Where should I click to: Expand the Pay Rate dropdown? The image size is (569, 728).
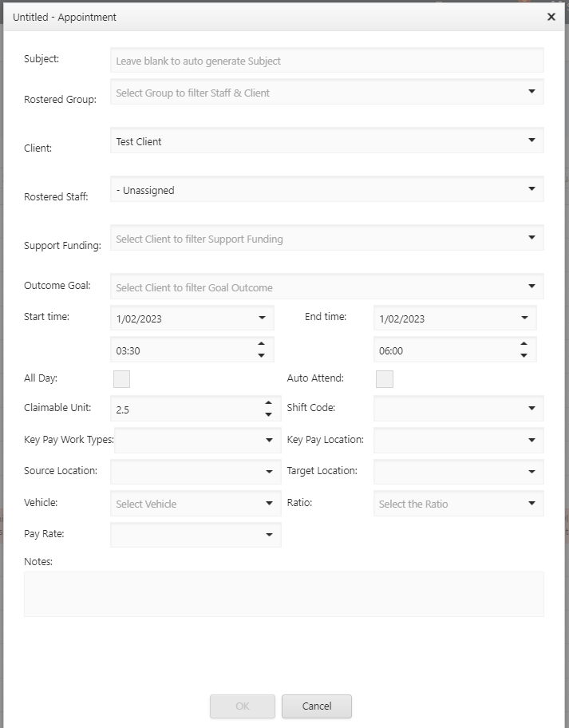196,534
